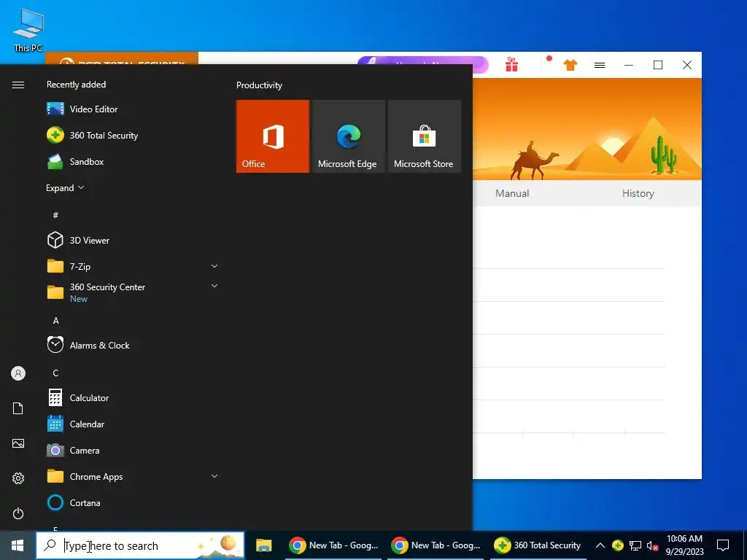The width and height of the screenshot is (747, 560).
Task: Launch Camera app
Action: pyautogui.click(x=133, y=450)
